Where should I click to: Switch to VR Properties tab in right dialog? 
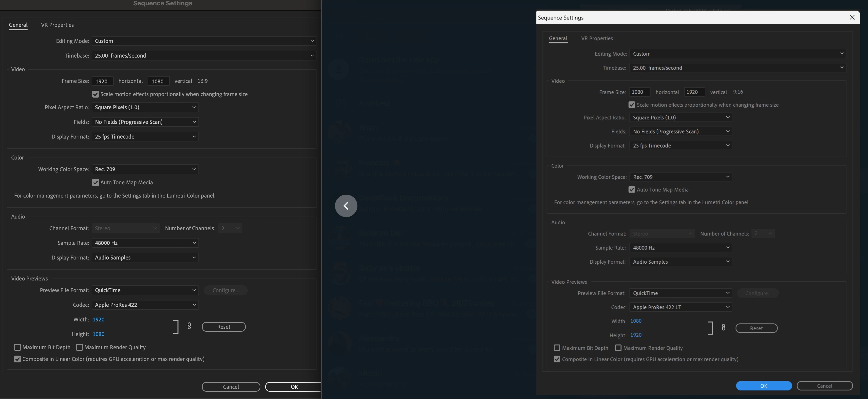597,39
